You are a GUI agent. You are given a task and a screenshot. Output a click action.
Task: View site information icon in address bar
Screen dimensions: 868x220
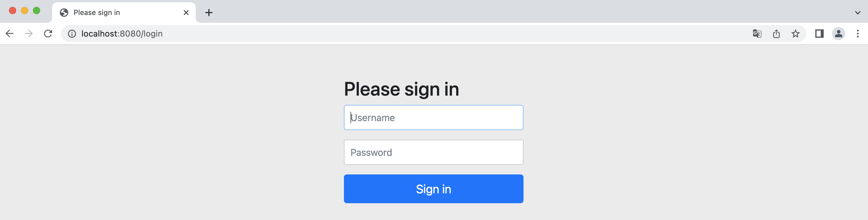72,34
